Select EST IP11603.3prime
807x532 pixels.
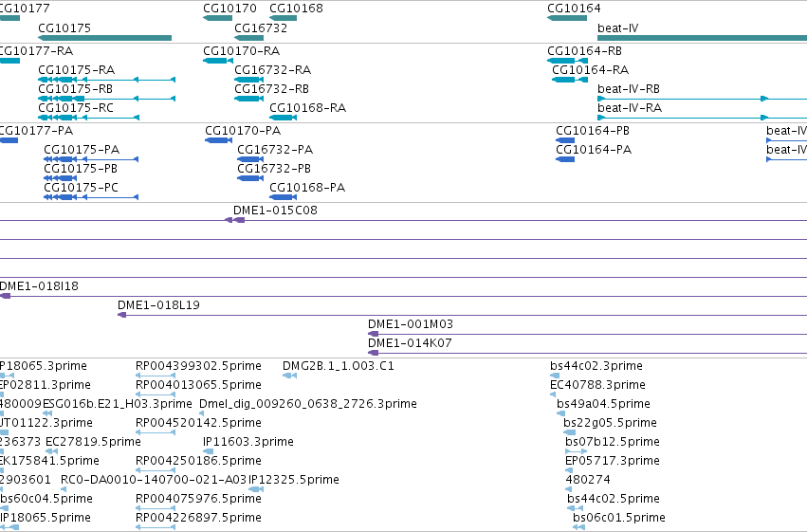[209, 451]
